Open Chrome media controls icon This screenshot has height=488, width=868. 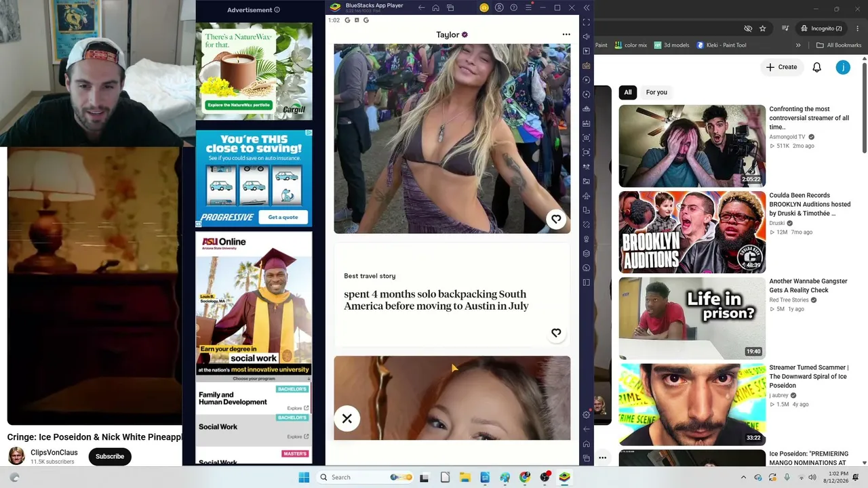tap(785, 28)
